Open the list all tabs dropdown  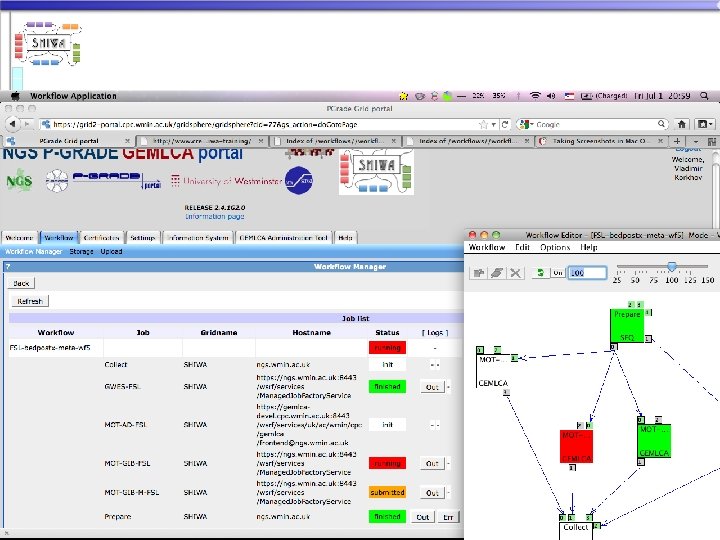pyautogui.click(x=696, y=141)
